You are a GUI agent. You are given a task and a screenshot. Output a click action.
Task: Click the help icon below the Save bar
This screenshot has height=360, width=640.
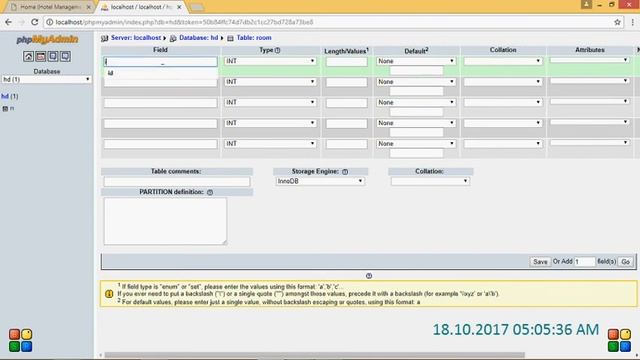tap(369, 276)
